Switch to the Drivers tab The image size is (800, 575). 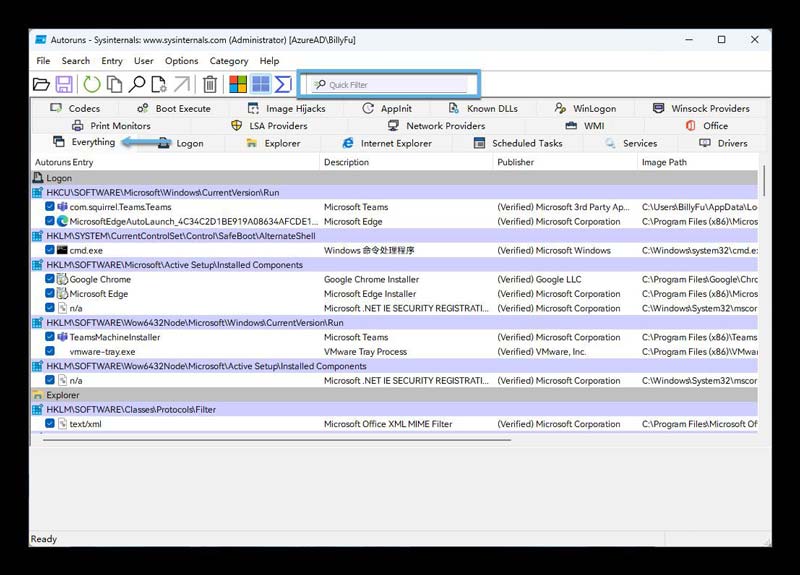coord(723,143)
